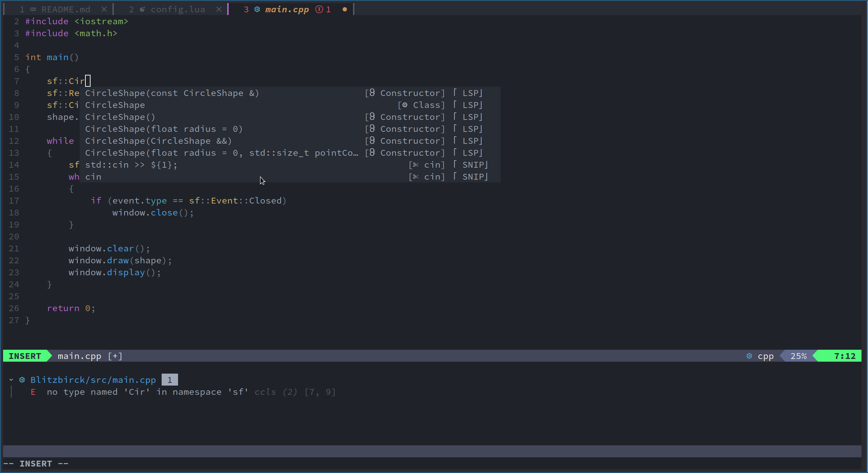This screenshot has width=868, height=473.
Task: Choose the plain cin snippet completion
Action: [290, 177]
